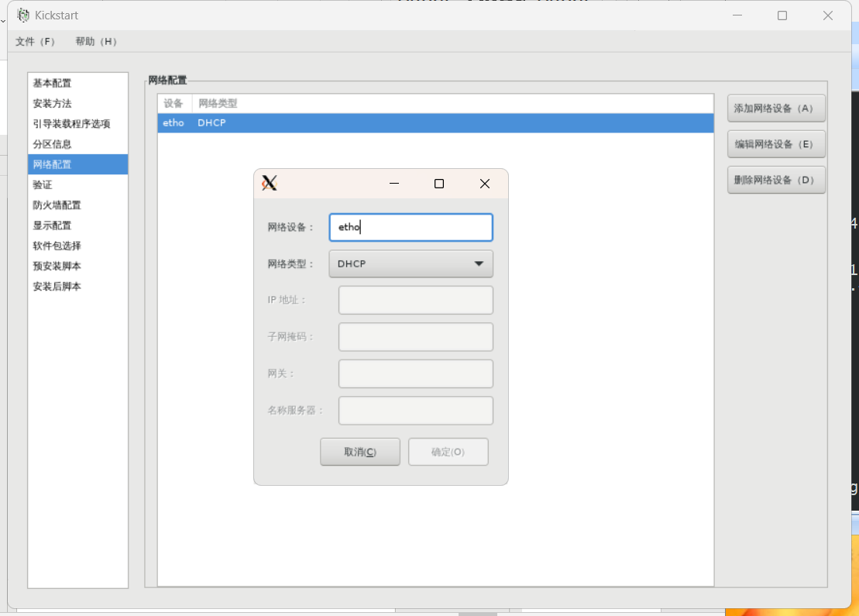
Task: Open the 文件 (F) menu
Action: (35, 42)
